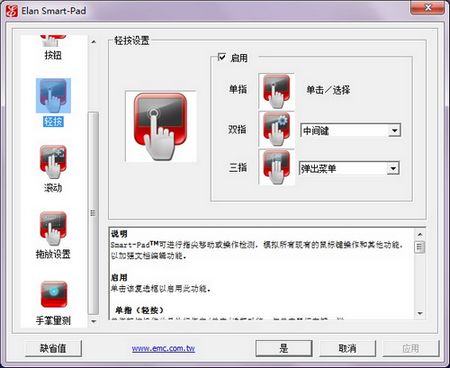450x368 pixels.
Task: Click the sidebar vertical scrollbar thumb
Action: [x=93, y=213]
